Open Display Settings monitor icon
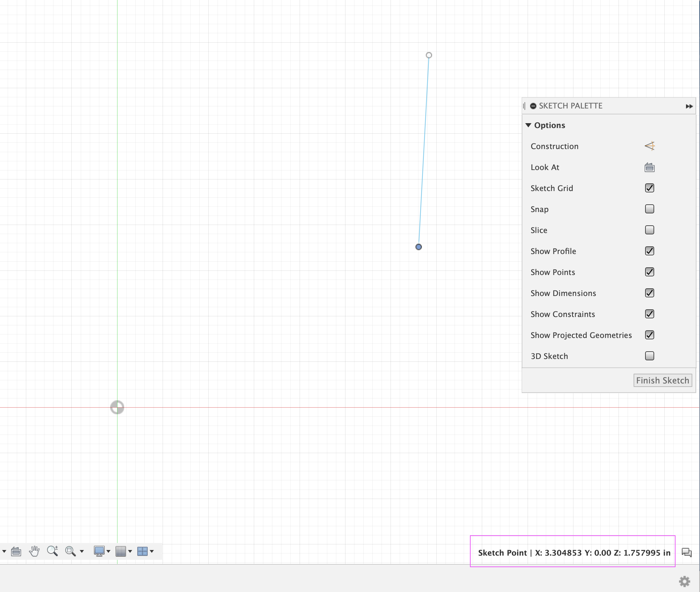The height and width of the screenshot is (592, 700). click(x=99, y=551)
